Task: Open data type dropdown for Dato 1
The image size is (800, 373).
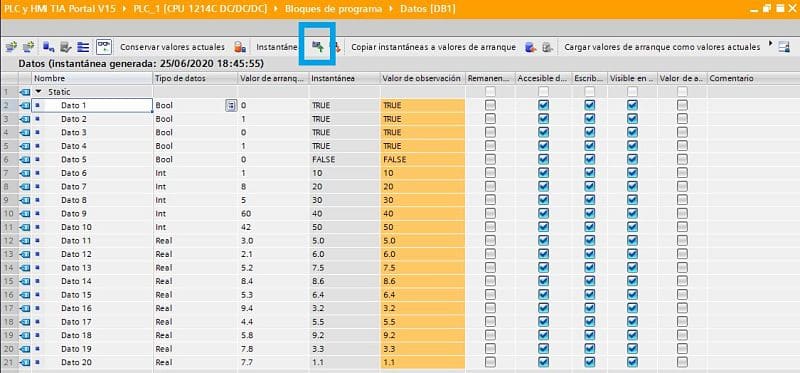Action: [231, 106]
